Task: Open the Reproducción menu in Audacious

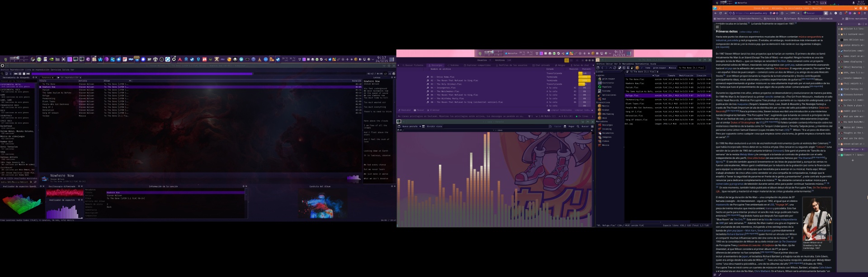Action: (x=17, y=70)
